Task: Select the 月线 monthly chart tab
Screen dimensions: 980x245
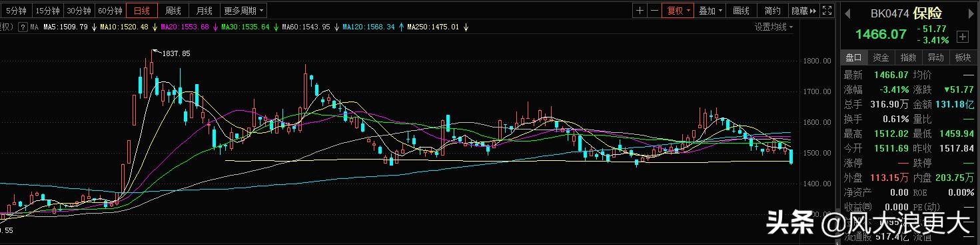Action: pos(204,11)
